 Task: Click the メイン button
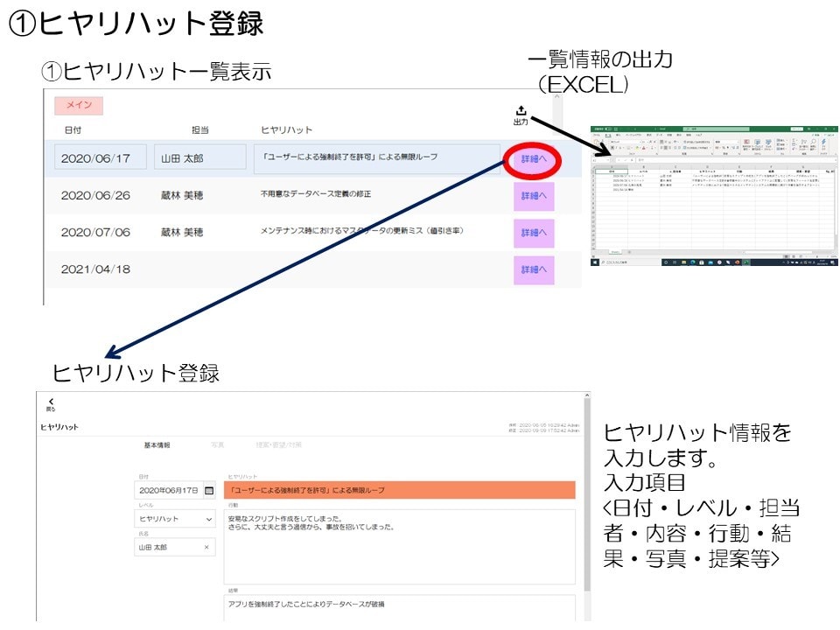tap(79, 105)
